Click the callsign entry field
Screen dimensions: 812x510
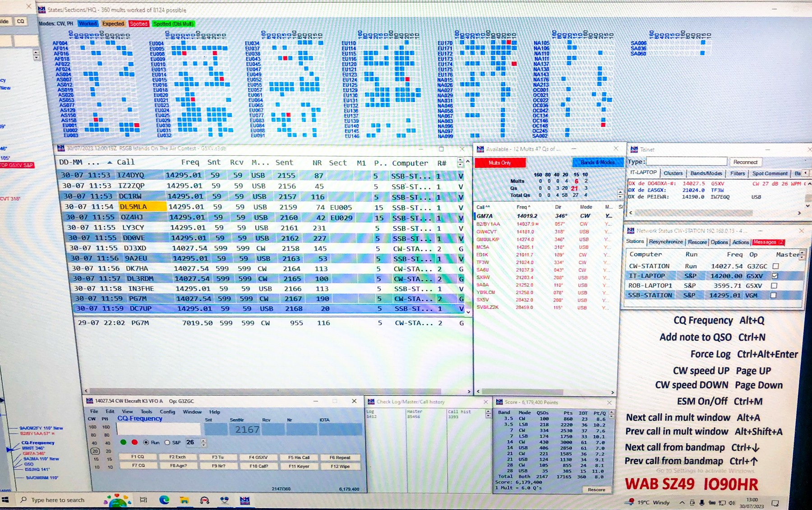[158, 428]
